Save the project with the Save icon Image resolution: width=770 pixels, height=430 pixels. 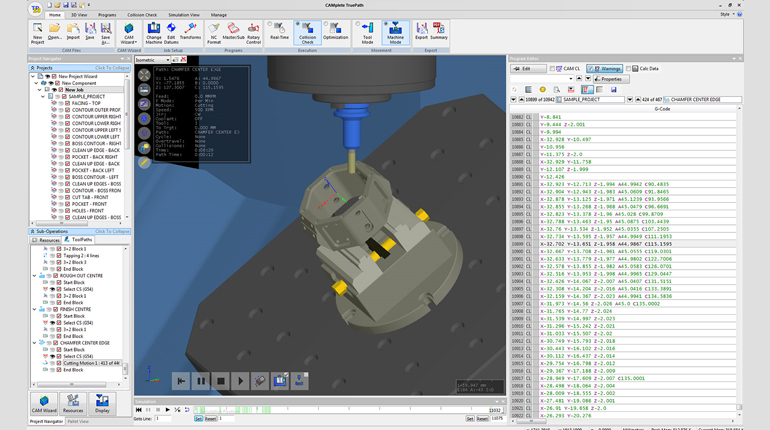click(90, 31)
